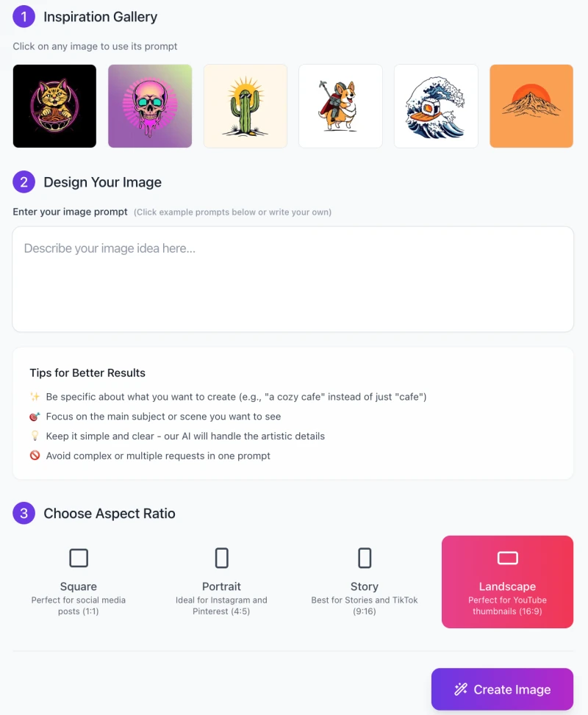Focus the image prompt text area
The height and width of the screenshot is (715, 588).
[x=293, y=279]
